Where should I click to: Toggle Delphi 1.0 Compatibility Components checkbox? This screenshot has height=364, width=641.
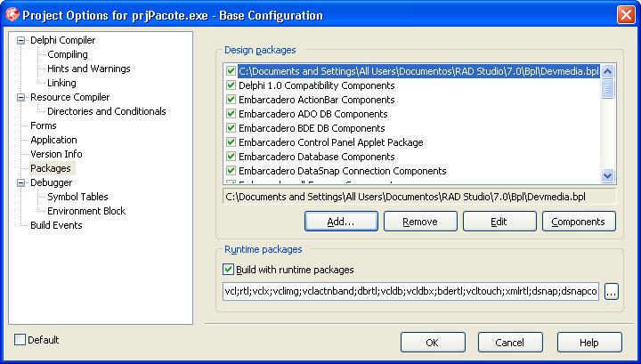pos(231,85)
